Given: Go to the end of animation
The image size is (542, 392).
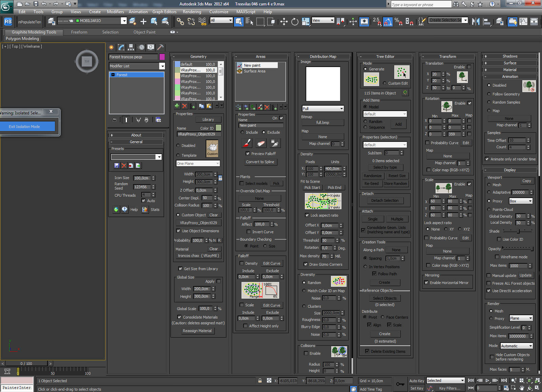Looking at the screenshot, I should (x=504, y=380).
